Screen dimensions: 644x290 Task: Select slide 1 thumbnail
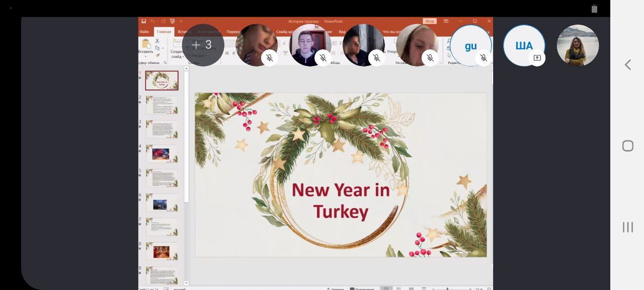pos(162,81)
